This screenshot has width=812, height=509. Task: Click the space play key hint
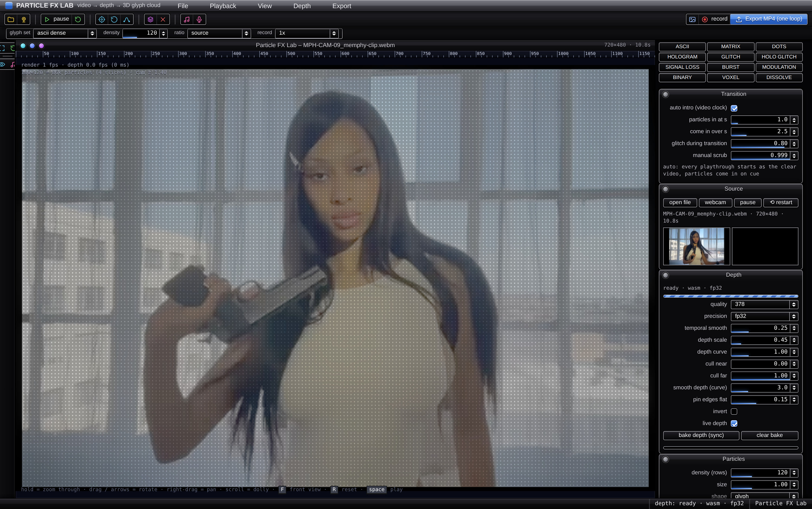click(x=376, y=490)
